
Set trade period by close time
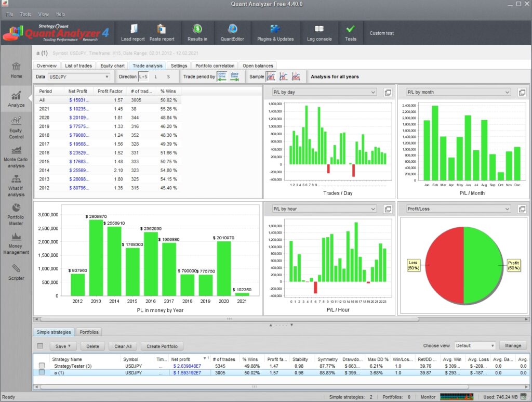234,76
